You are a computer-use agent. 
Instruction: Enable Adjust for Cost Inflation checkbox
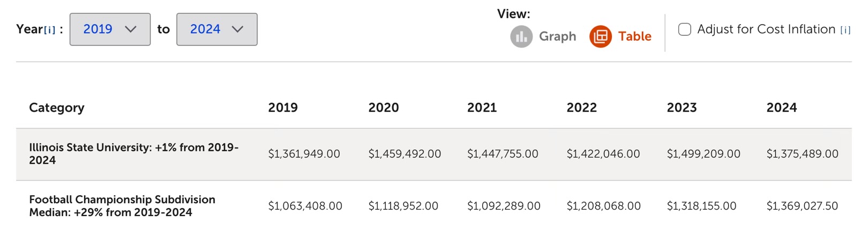click(684, 29)
